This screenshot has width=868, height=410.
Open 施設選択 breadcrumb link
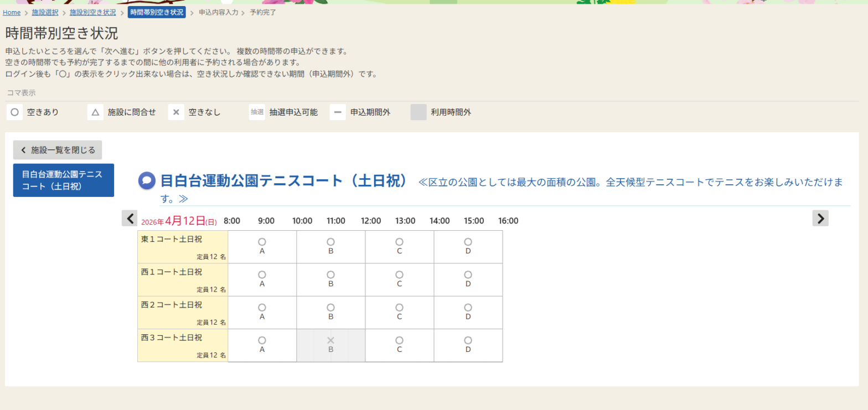[x=45, y=12]
